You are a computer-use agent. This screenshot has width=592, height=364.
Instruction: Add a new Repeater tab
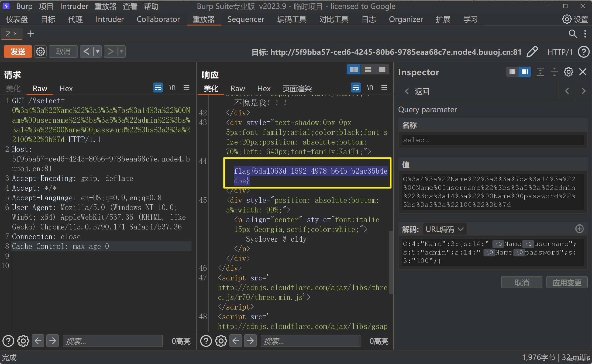coord(31,34)
